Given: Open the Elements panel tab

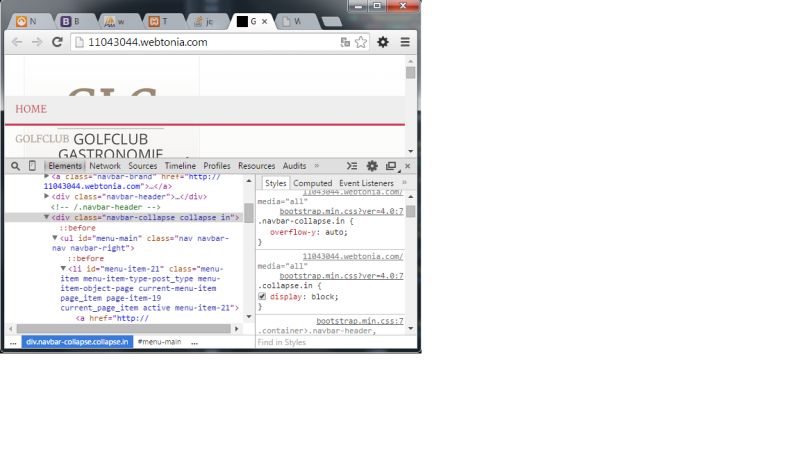Looking at the screenshot, I should tap(65, 166).
